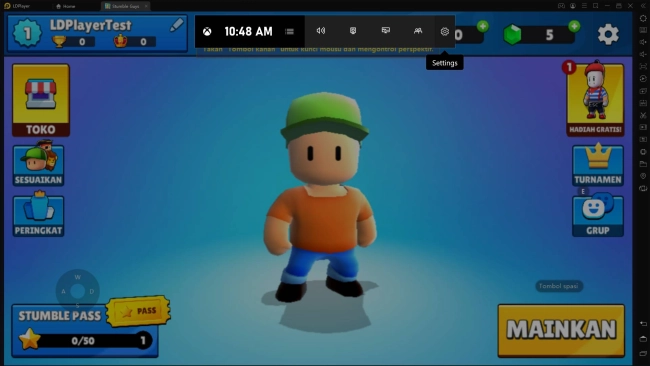650x366 pixels.
Task: Open the in-game settings gear
Action: (608, 34)
